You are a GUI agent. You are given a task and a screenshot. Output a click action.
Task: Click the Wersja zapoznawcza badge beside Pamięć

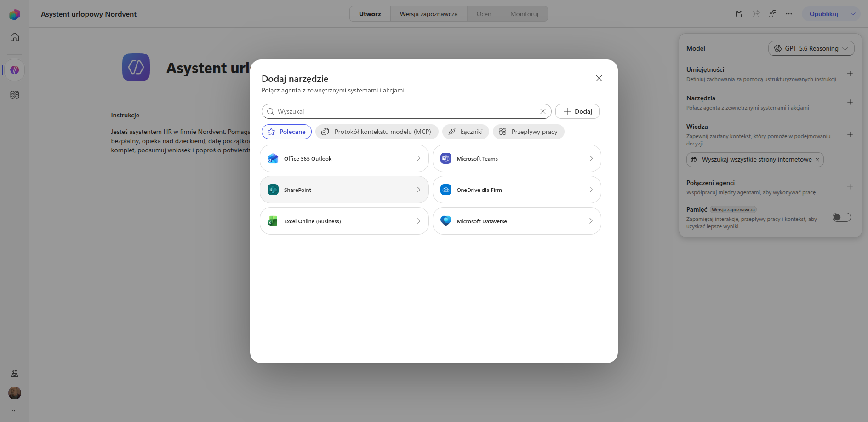[733, 209]
